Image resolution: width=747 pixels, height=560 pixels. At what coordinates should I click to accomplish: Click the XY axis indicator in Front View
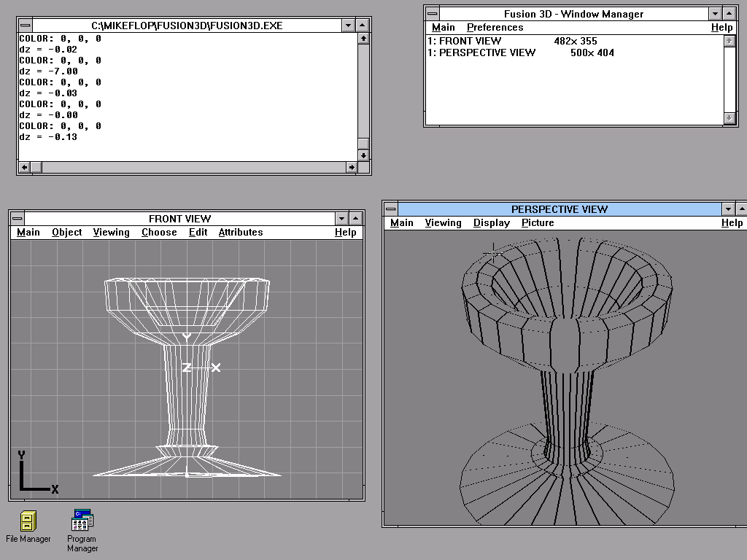pyautogui.click(x=36, y=472)
